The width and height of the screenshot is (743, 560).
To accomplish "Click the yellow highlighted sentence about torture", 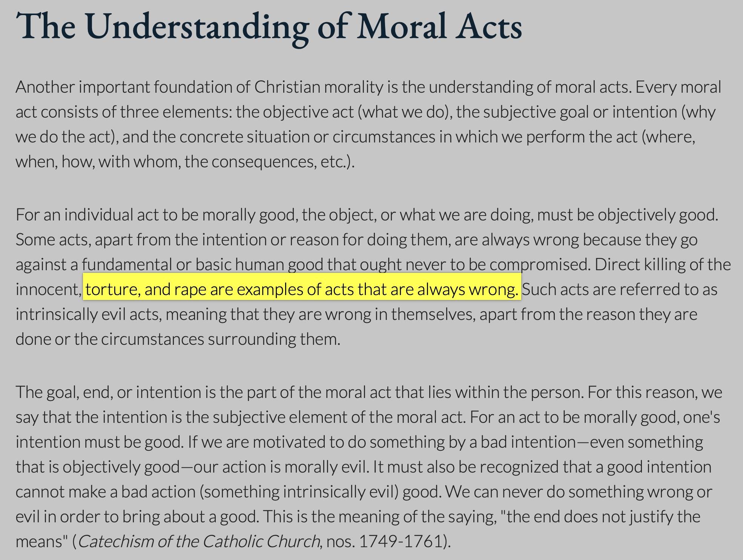I will coord(302,289).
